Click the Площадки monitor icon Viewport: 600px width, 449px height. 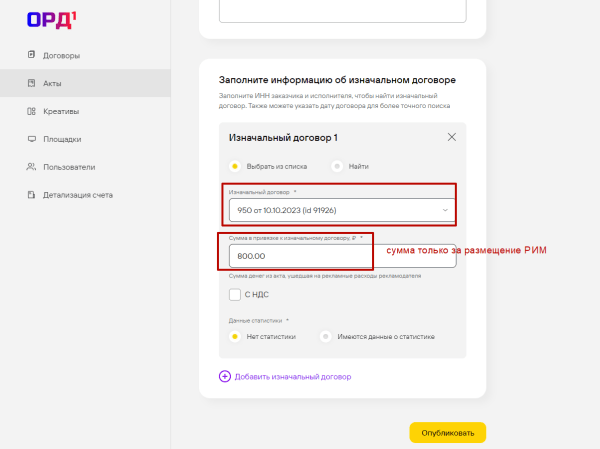coord(32,139)
